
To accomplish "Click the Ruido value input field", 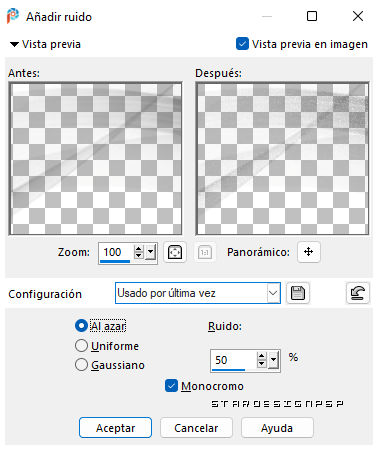I will (x=233, y=360).
